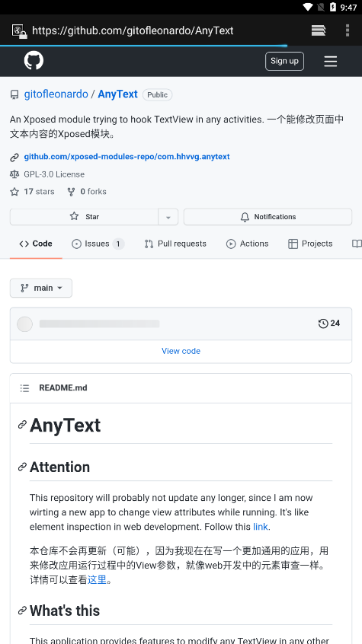Open browser three-dot overflow menu

(348, 30)
